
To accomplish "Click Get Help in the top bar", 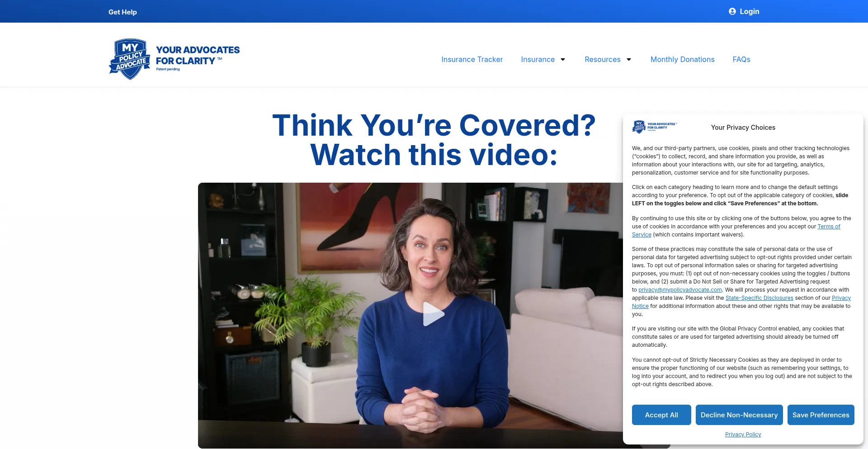I will [x=123, y=12].
